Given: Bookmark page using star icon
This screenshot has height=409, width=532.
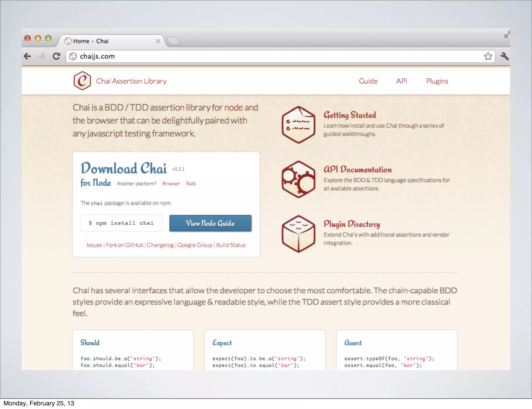Looking at the screenshot, I should (x=488, y=56).
